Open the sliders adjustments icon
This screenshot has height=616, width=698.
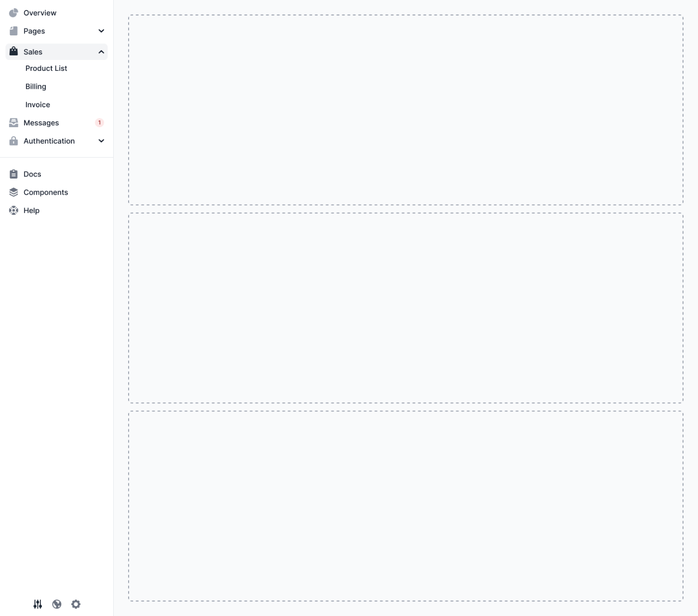tap(38, 604)
